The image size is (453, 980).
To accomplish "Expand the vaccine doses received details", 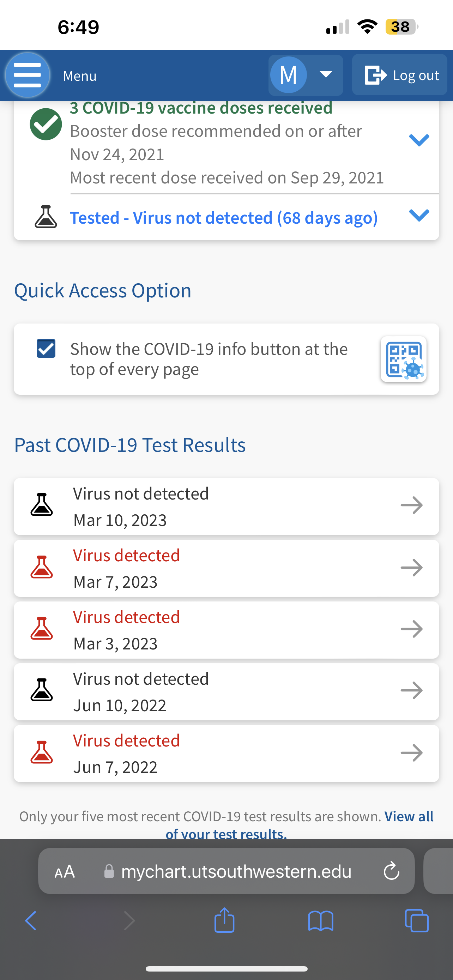I will pyautogui.click(x=419, y=140).
